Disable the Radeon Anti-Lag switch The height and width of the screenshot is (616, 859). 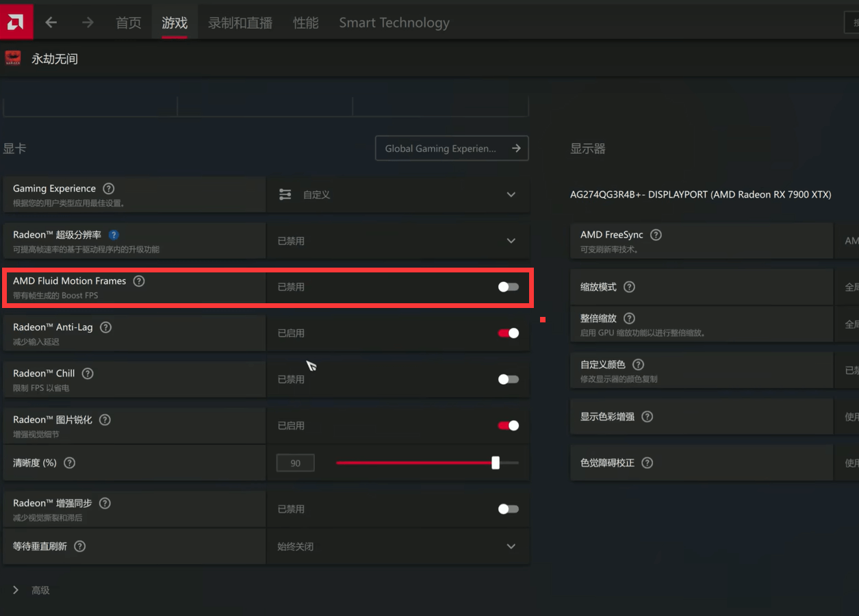tap(508, 333)
